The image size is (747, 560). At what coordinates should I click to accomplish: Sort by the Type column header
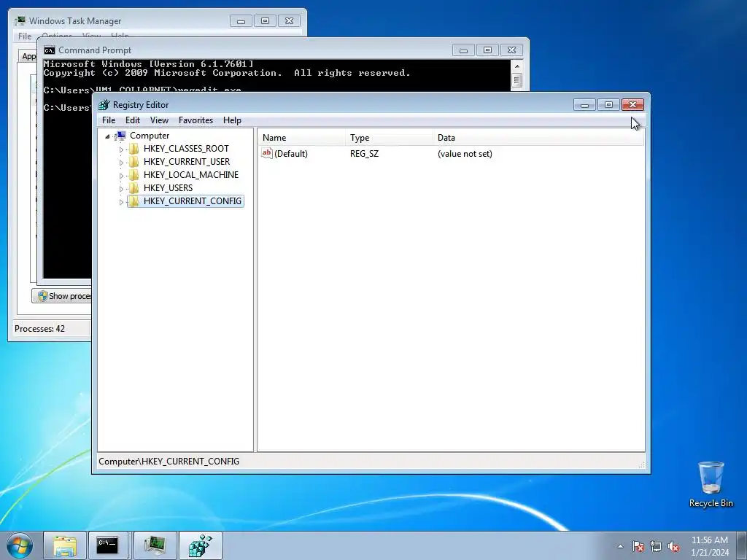(x=390, y=138)
